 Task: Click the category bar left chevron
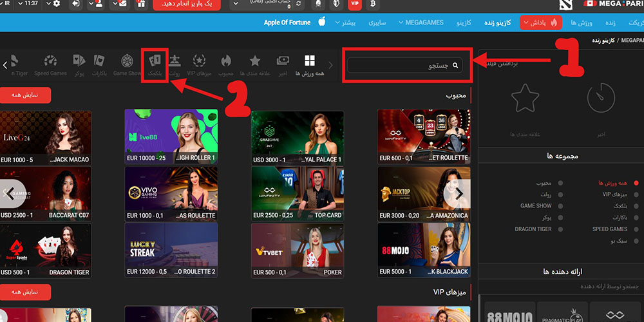pos(5,65)
